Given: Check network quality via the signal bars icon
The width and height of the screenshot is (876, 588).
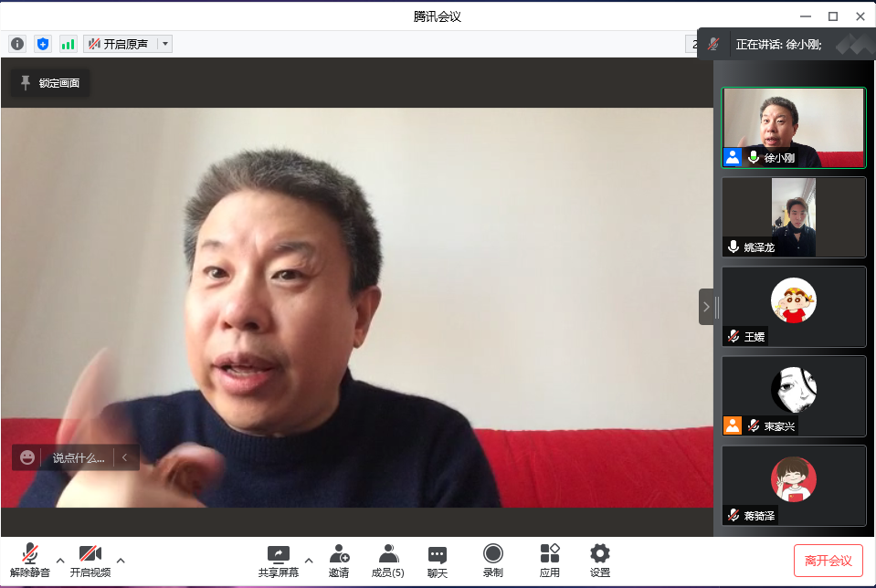Looking at the screenshot, I should pos(68,43).
